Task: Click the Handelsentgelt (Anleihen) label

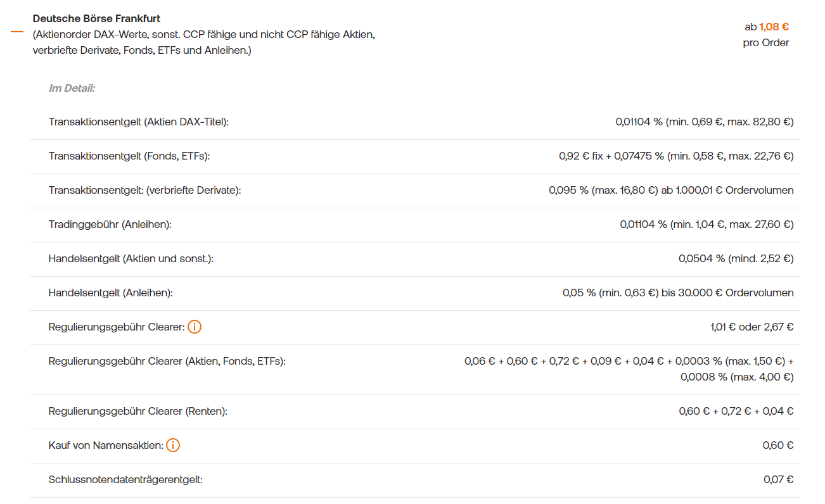Action: [111, 293]
